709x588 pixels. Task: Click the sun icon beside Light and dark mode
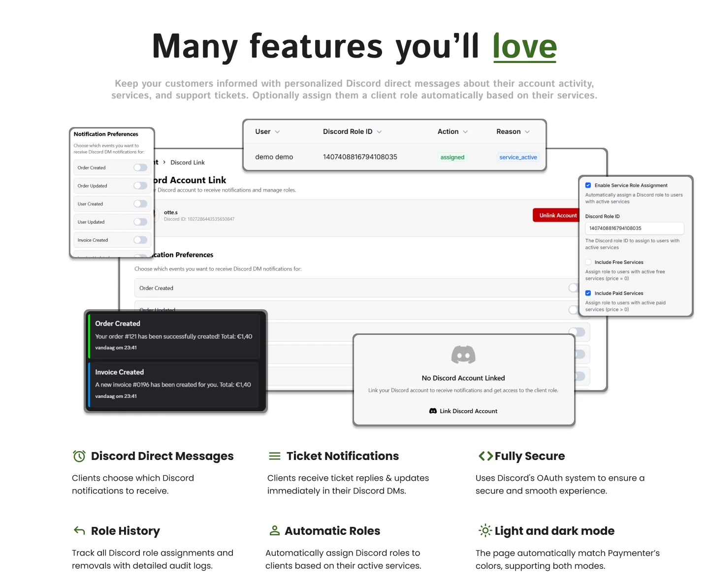coord(485,530)
